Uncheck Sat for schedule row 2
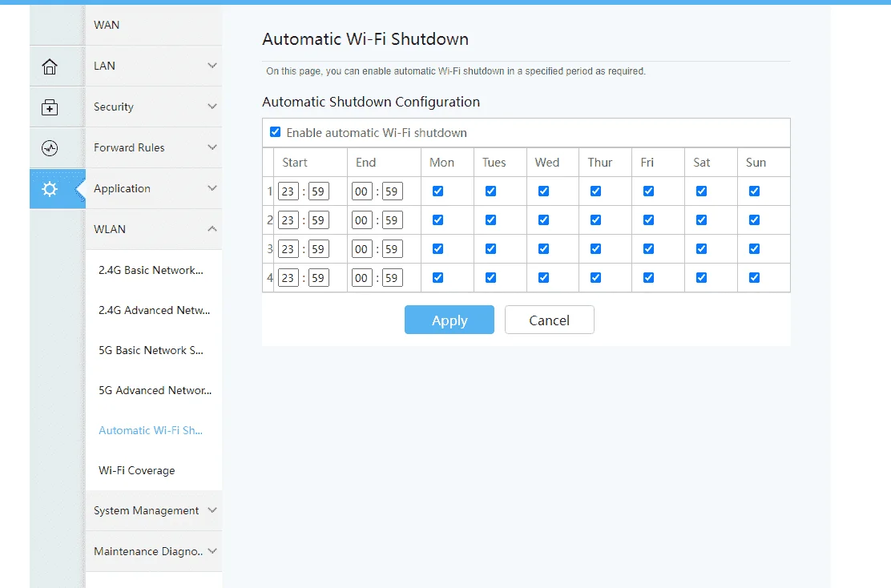Viewport: 891px width, 588px height. 702,219
